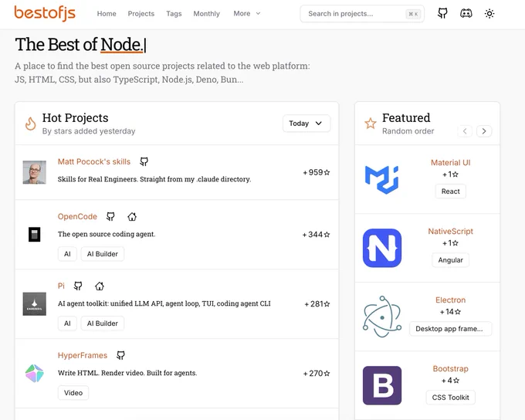Open Matt Pocock's skills project link
Image resolution: width=525 pixels, height=420 pixels.
click(x=93, y=162)
